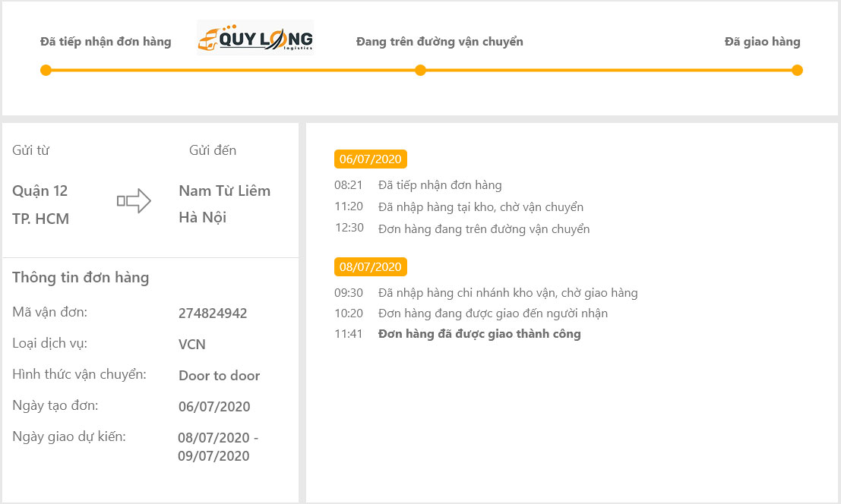The image size is (841, 504).
Task: Select the last progress dot for delivered
Action: [x=797, y=70]
